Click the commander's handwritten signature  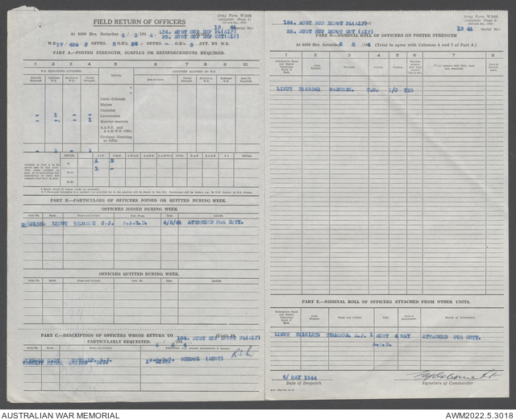click(x=452, y=375)
